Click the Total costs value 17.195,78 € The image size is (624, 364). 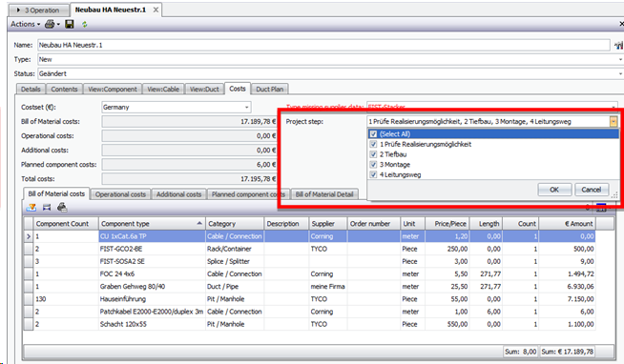[x=189, y=179]
